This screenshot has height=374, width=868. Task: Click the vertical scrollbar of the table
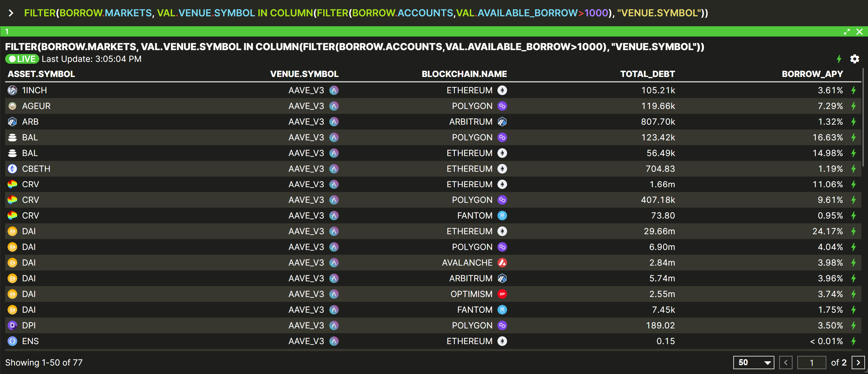[x=863, y=118]
